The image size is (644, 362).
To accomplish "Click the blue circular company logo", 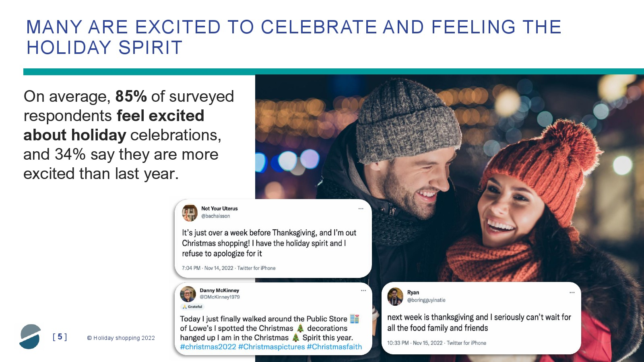I will 30,337.
